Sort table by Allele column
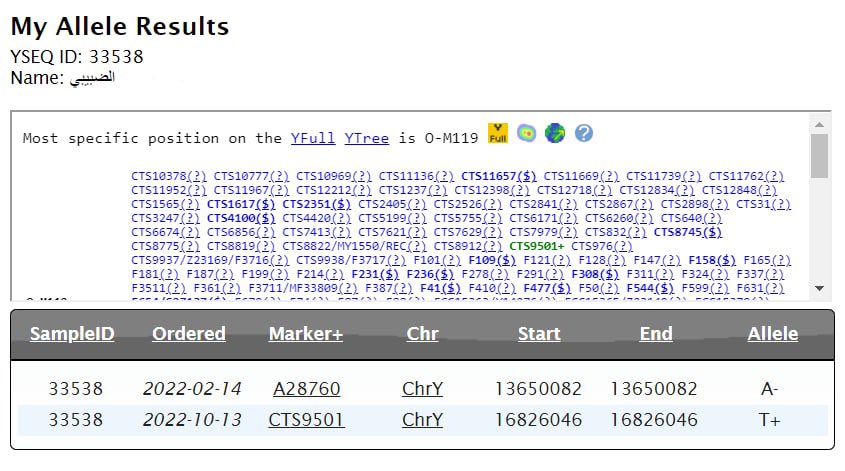The image size is (845, 471). 773,334
